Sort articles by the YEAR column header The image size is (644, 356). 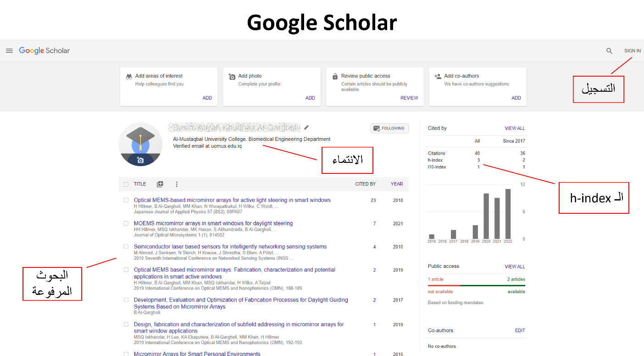(x=396, y=184)
